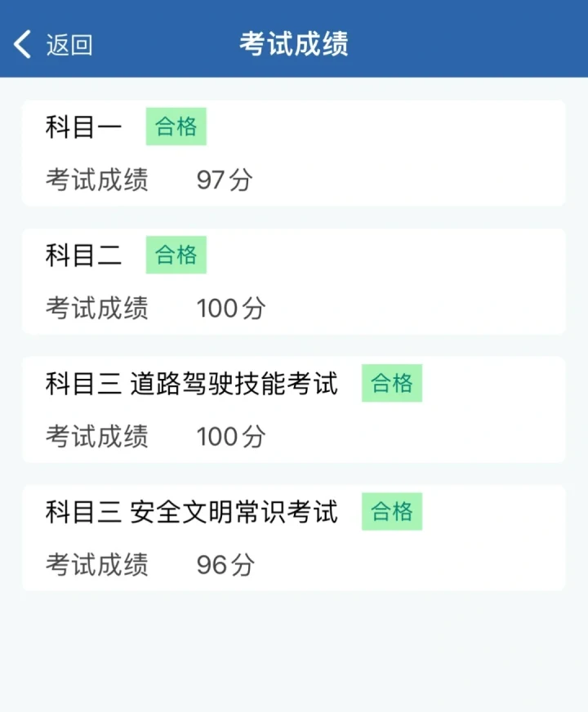
Task: Open 科目三 道路驾驶技能考试 title
Action: (x=192, y=383)
